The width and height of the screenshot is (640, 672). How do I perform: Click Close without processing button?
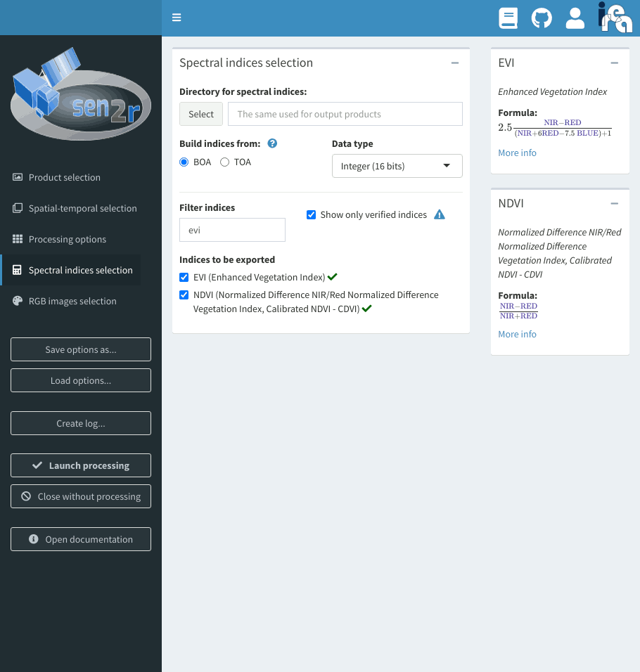tap(81, 496)
